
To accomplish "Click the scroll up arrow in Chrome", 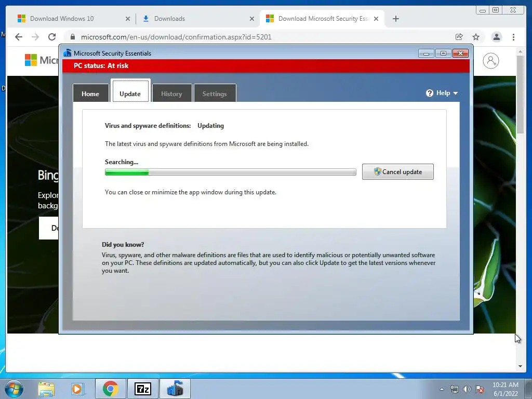I will pos(520,51).
